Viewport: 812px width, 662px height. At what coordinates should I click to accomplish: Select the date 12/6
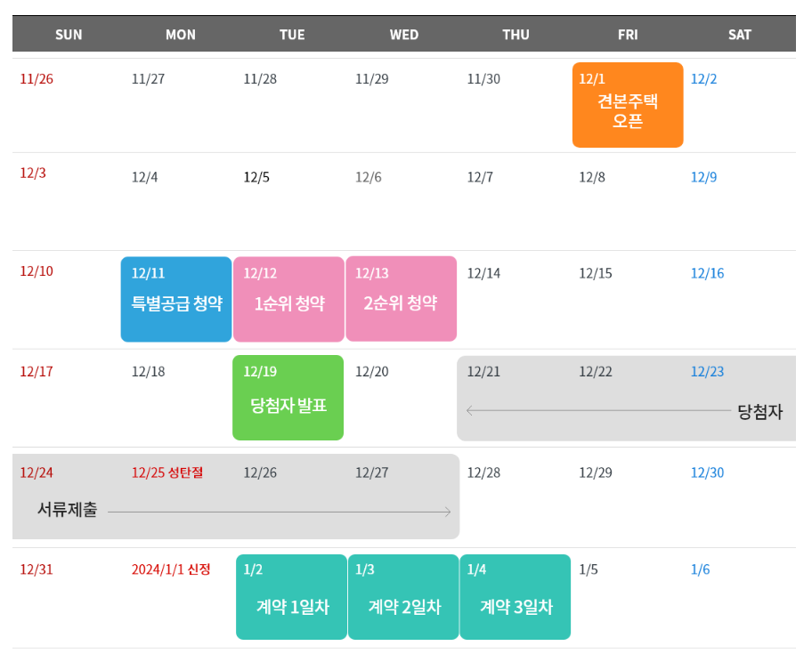(x=369, y=178)
